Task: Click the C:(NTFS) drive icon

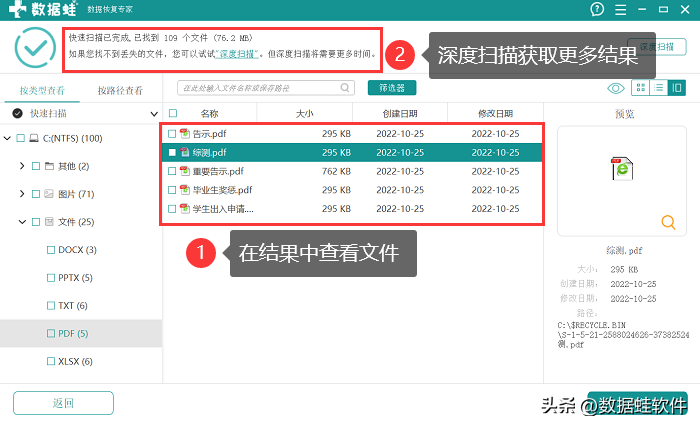Action: click(x=34, y=138)
